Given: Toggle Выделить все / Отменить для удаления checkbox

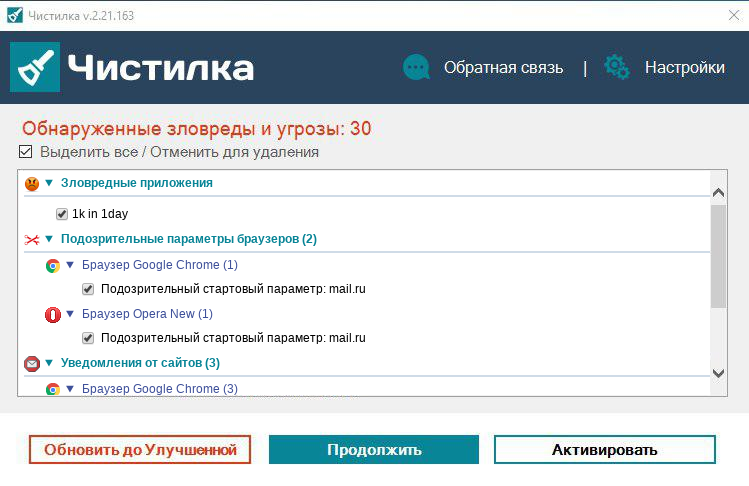Looking at the screenshot, I should [25, 152].
